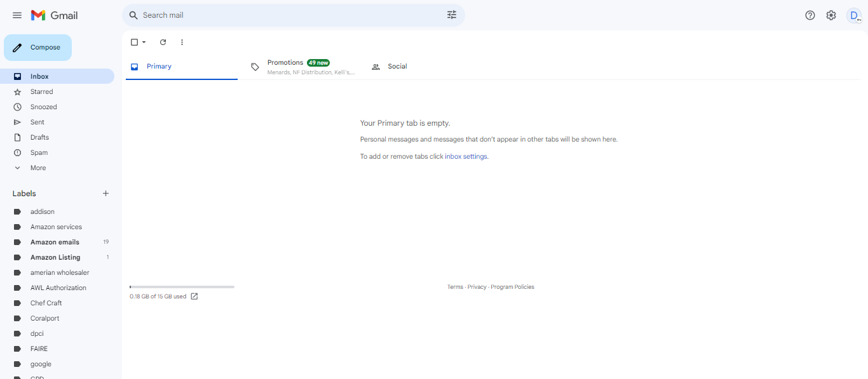
Task: Click the Sent arrow icon
Action: pyautogui.click(x=18, y=123)
